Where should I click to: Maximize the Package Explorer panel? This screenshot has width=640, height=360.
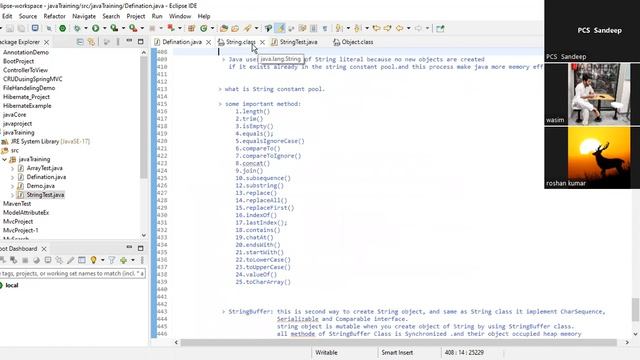coord(140,42)
